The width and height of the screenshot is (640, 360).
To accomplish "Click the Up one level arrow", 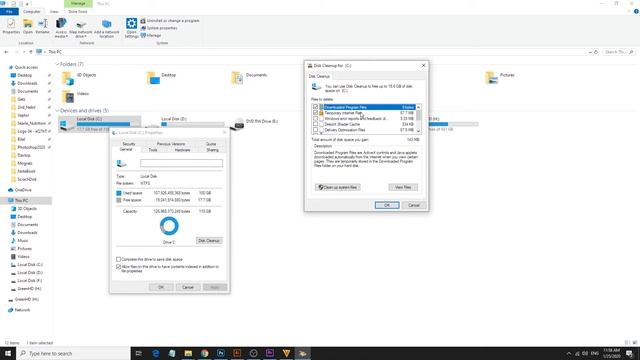I will 31,52.
